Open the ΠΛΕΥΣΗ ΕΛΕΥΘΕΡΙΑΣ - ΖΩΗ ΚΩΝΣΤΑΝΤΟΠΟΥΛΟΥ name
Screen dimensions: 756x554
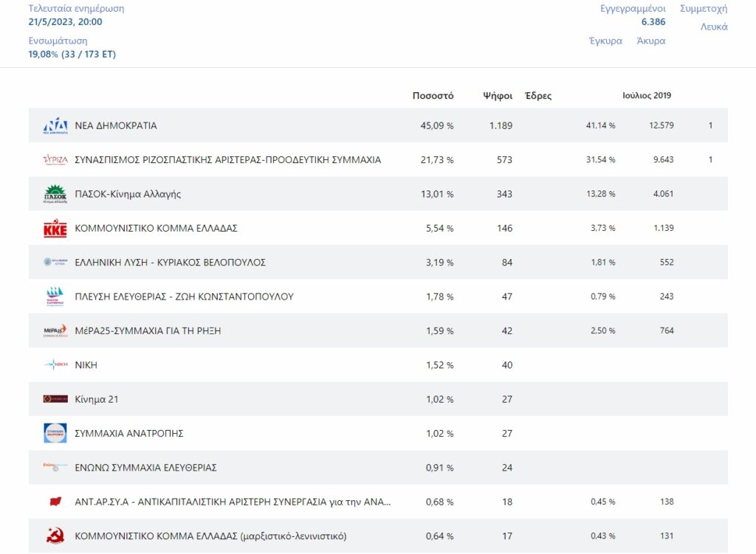click(184, 297)
